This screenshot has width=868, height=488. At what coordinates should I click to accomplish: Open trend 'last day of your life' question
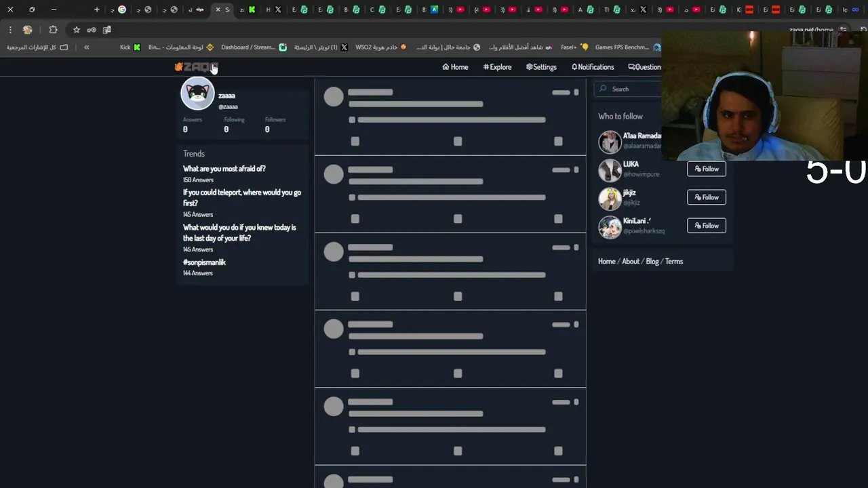[x=239, y=232]
